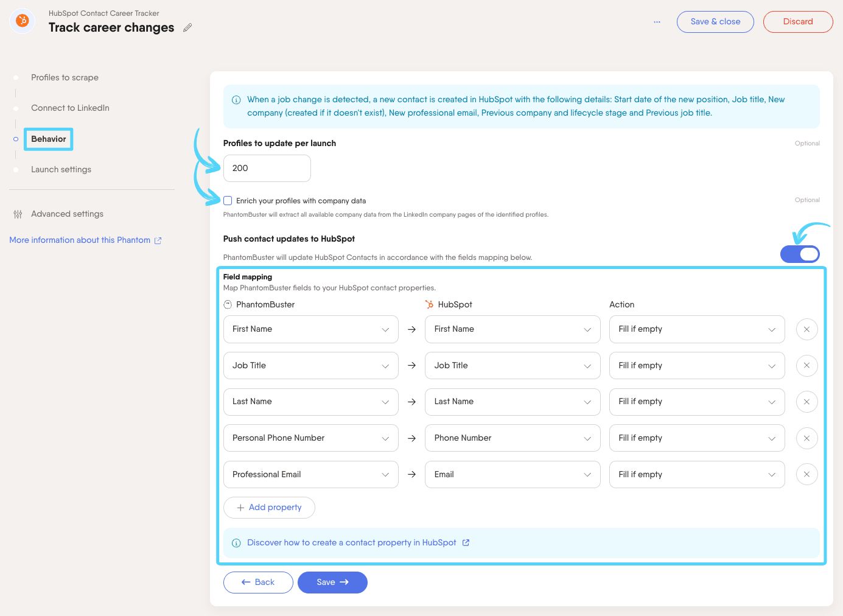Enable Enrich your profiles with company data
The width and height of the screenshot is (843, 616).
[228, 200]
